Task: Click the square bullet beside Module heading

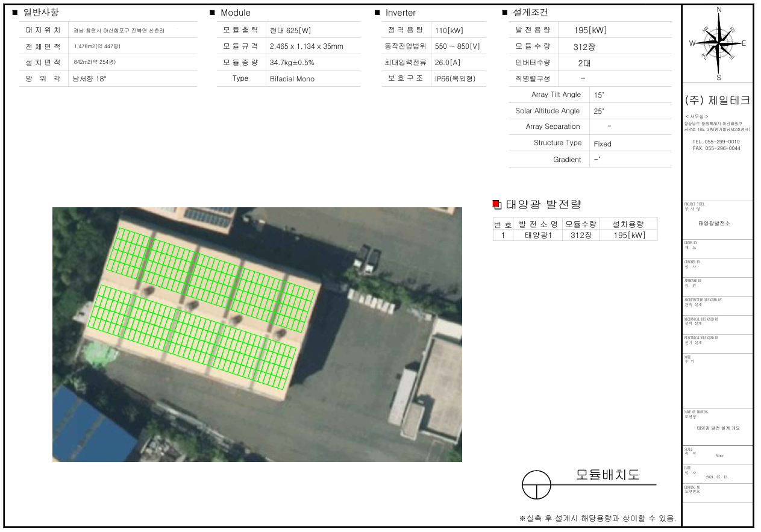Action: pyautogui.click(x=212, y=13)
